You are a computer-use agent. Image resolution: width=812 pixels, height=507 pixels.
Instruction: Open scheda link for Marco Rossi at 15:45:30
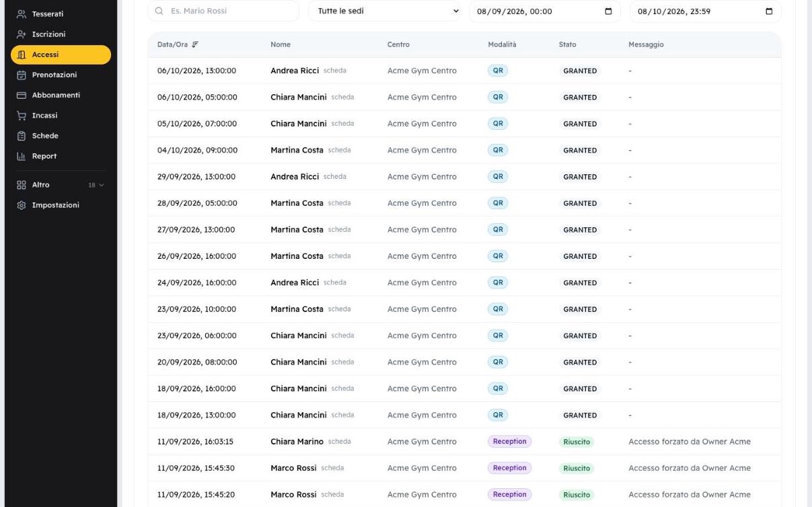[332, 469]
